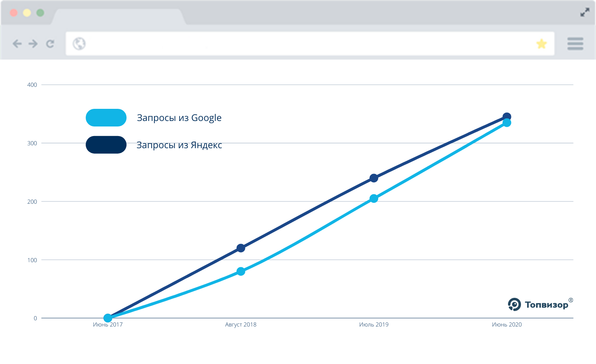Open the hamburger menu icon
This screenshot has height=364, width=596.
pos(575,43)
